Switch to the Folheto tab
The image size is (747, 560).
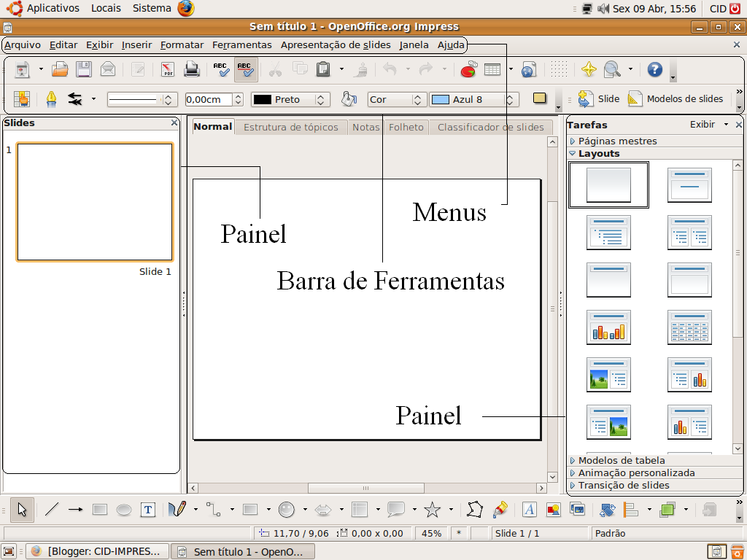406,127
